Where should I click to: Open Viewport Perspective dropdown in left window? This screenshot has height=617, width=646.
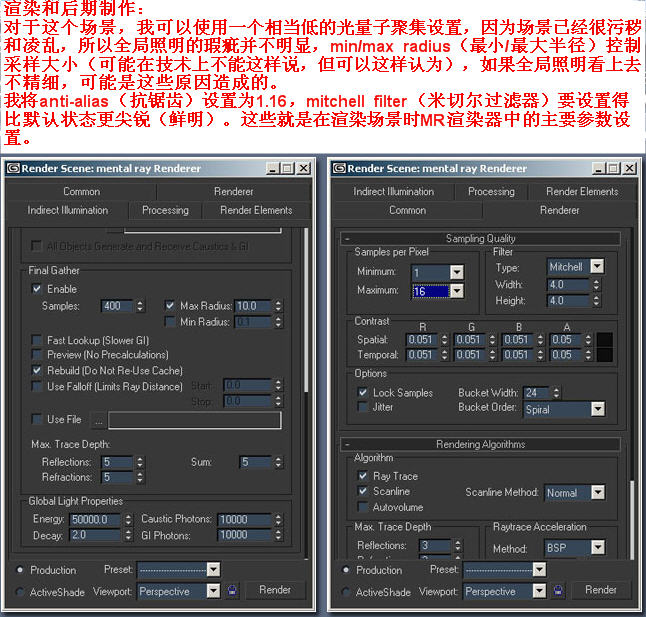click(213, 591)
